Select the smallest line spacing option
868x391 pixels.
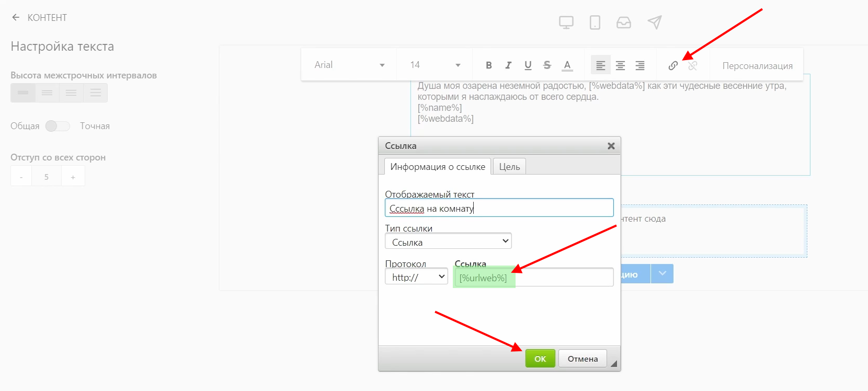pos(23,93)
